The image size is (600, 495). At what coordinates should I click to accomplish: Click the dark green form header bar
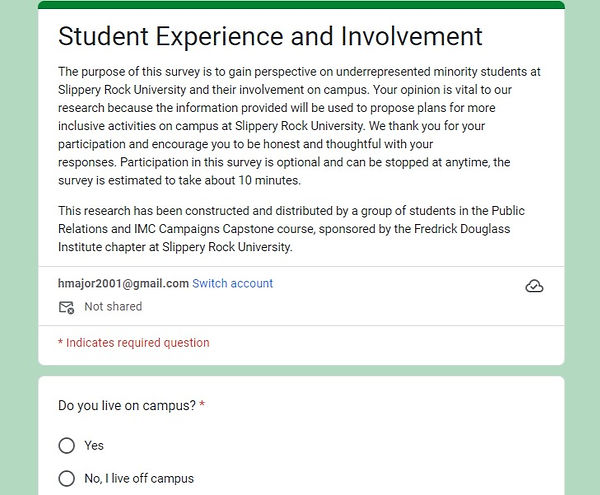tap(300, 5)
